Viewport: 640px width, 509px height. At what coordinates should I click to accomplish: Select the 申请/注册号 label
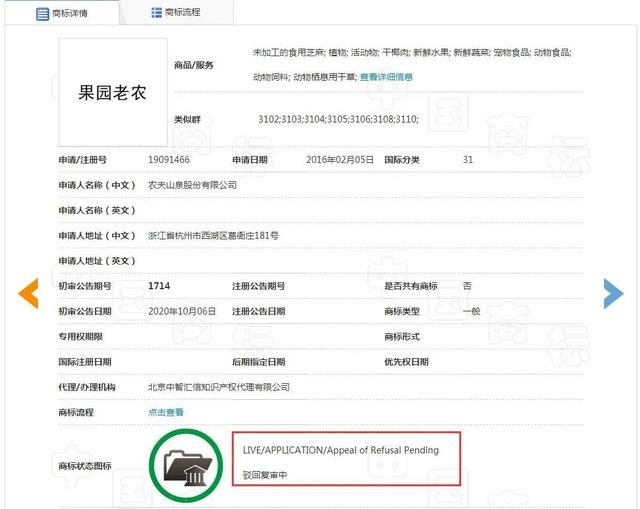82,160
